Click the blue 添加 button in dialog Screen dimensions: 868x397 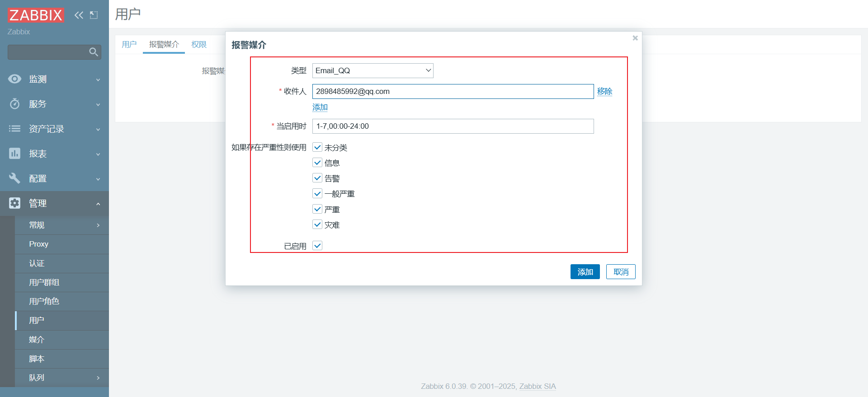click(585, 272)
